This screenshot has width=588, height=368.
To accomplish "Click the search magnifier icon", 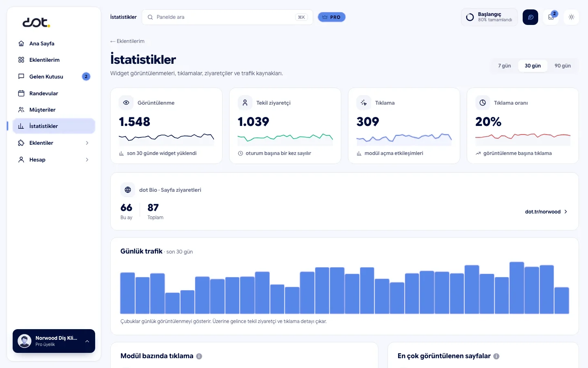I will tap(150, 17).
